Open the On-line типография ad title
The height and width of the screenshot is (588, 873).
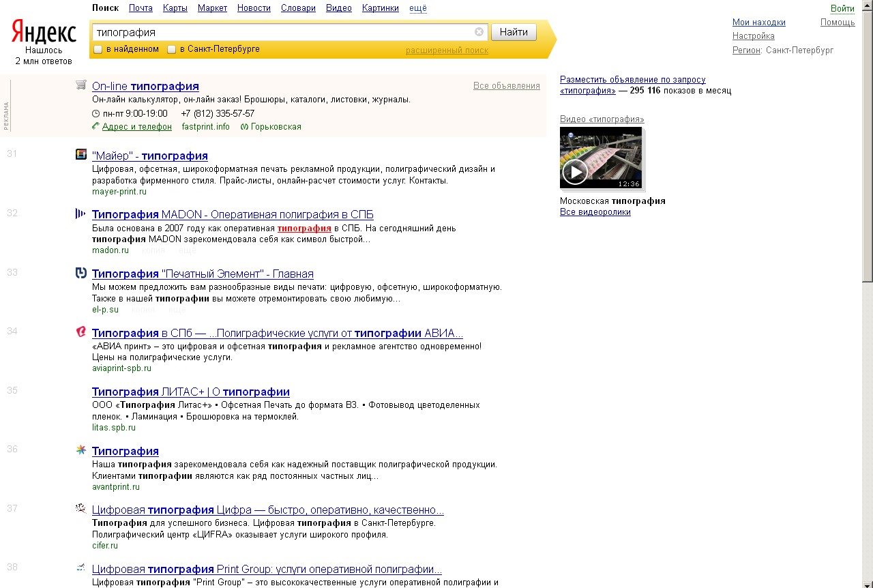coord(145,86)
